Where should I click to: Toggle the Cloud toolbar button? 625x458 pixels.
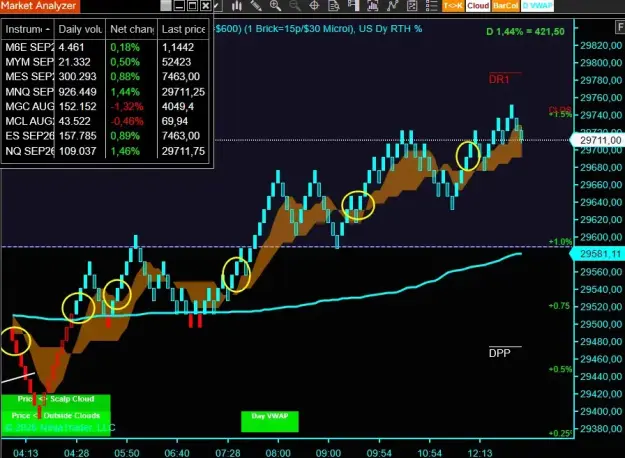click(478, 6)
